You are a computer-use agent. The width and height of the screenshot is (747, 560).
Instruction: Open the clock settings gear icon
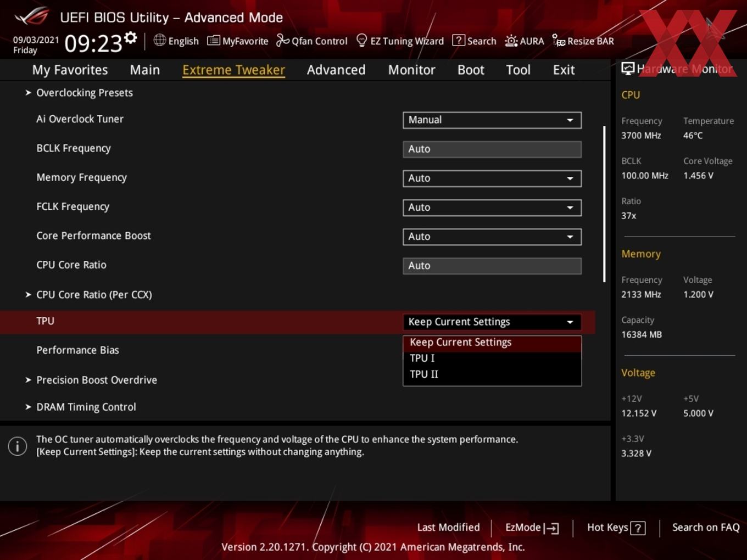pyautogui.click(x=131, y=38)
